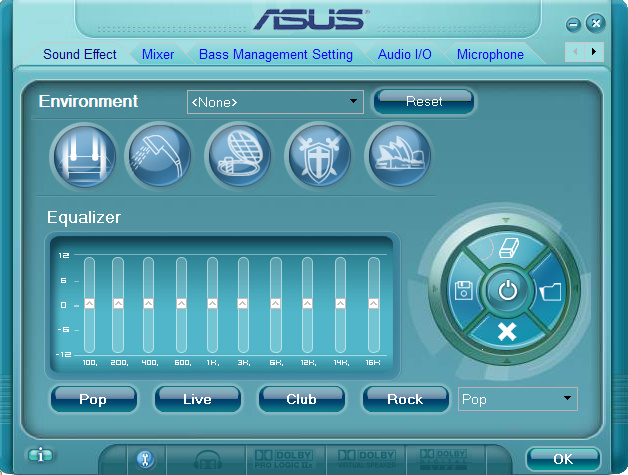628x475 pixels.
Task: Minimize the ASUS audio window
Action: click(x=573, y=25)
